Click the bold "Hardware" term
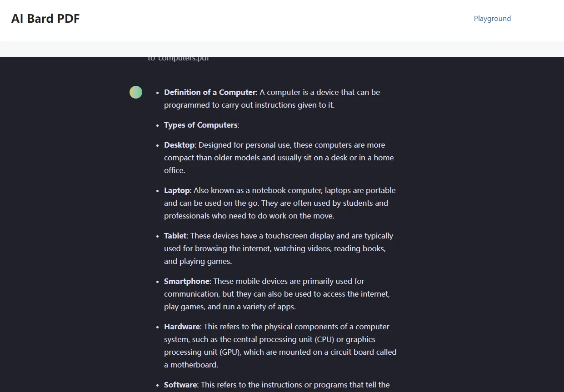Screen dimensions: 564x392 click(182, 327)
